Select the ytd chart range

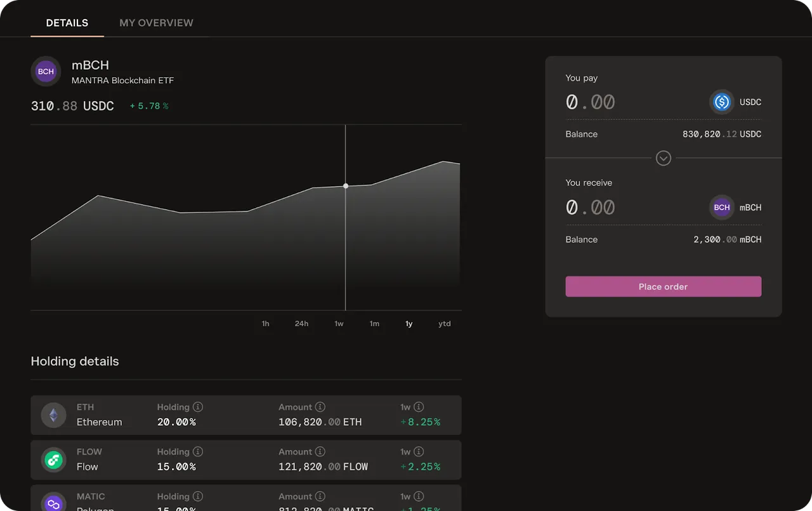tap(445, 324)
